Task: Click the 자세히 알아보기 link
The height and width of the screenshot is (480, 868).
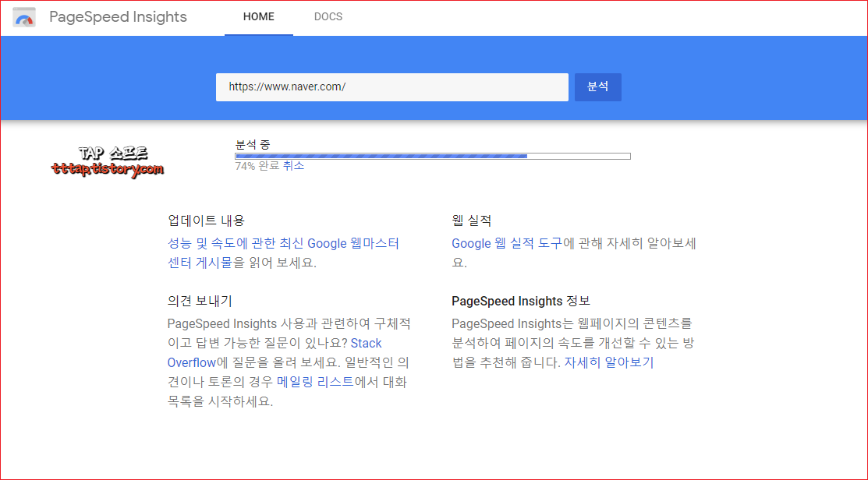Action: 609,363
